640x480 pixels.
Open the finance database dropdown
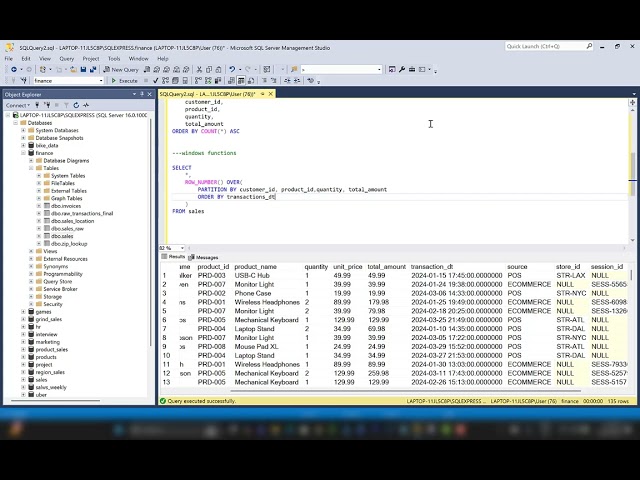point(101,81)
